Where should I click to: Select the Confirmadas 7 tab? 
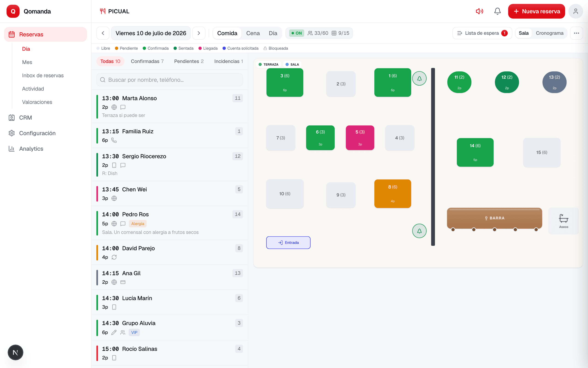(147, 61)
